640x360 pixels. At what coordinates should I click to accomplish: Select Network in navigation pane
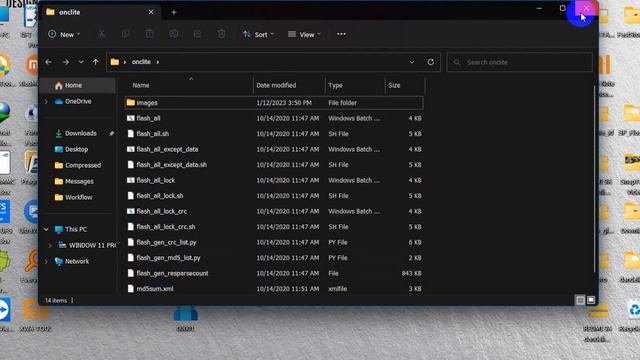(77, 261)
